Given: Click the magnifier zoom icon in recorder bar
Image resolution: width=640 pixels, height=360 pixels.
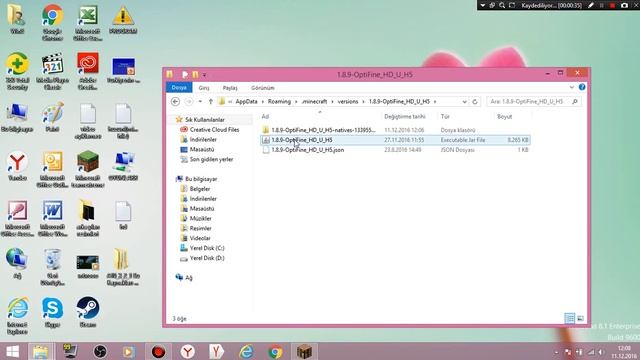Looking at the screenshot, I should pos(502,5).
